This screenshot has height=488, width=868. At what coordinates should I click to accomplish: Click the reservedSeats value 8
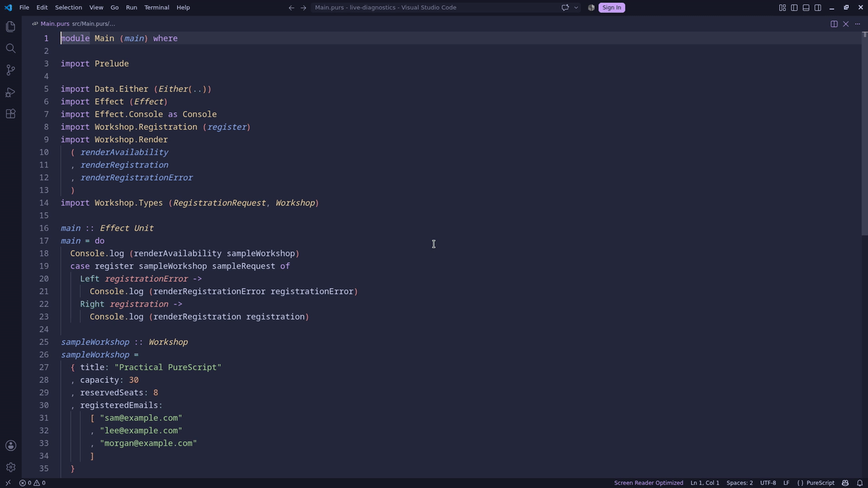point(155,392)
